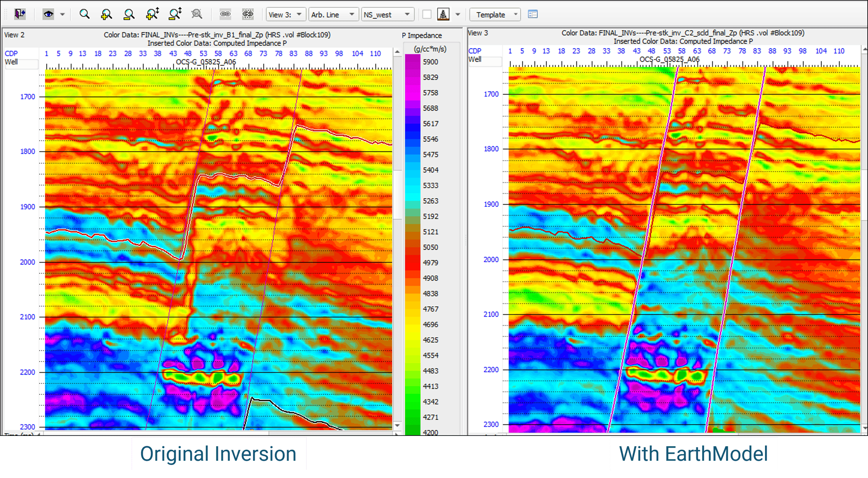The width and height of the screenshot is (868, 478).
Task: Open the View 3 dropdown
Action: [x=286, y=15]
